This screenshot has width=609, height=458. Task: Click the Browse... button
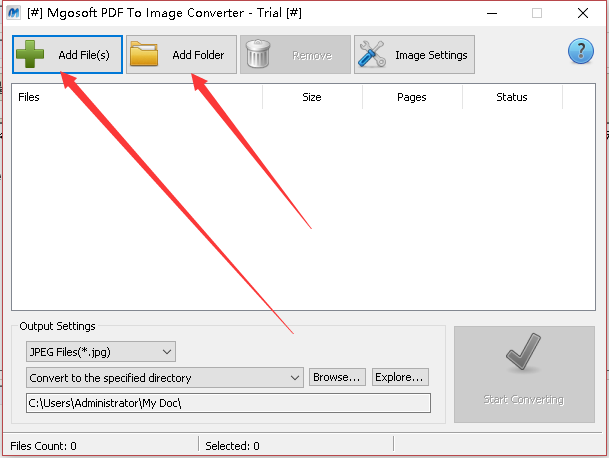[337, 377]
